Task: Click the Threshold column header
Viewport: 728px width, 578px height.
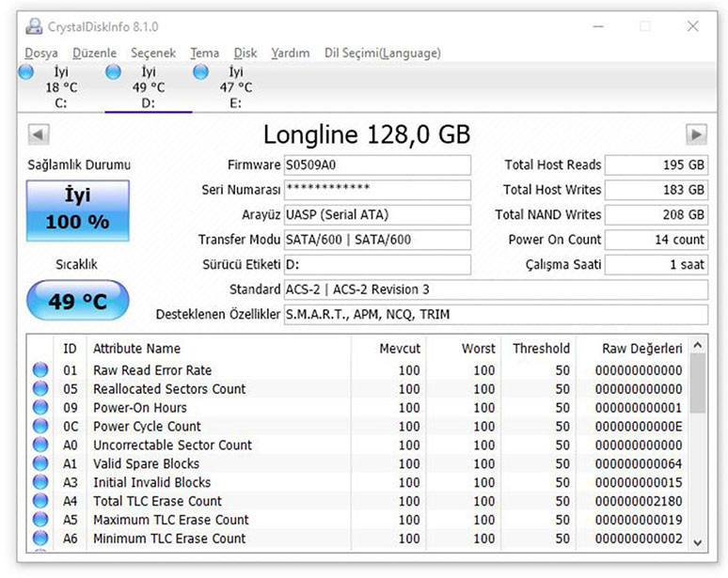Action: [x=541, y=349]
